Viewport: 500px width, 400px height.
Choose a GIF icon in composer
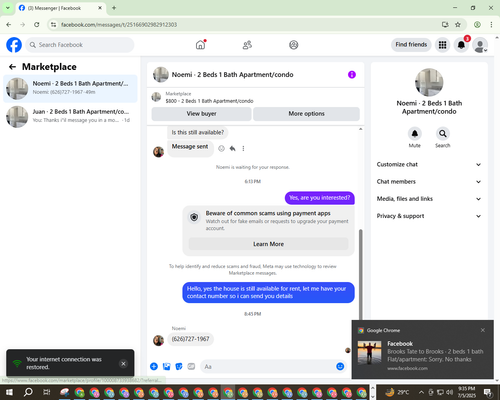coord(191,367)
